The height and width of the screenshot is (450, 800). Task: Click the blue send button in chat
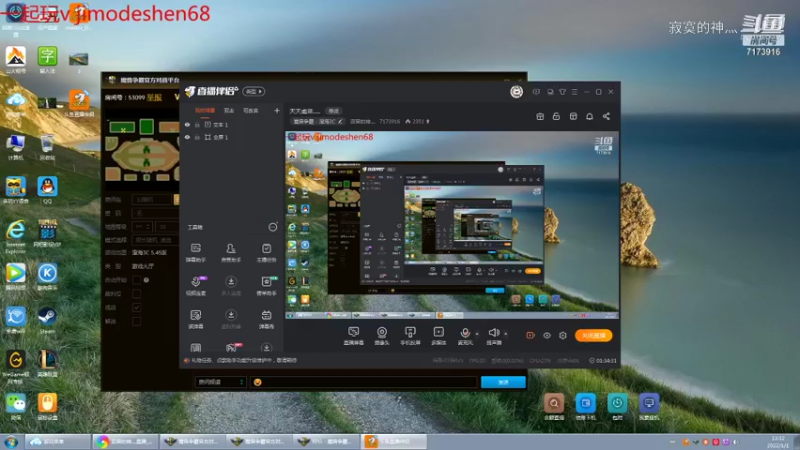point(503,382)
